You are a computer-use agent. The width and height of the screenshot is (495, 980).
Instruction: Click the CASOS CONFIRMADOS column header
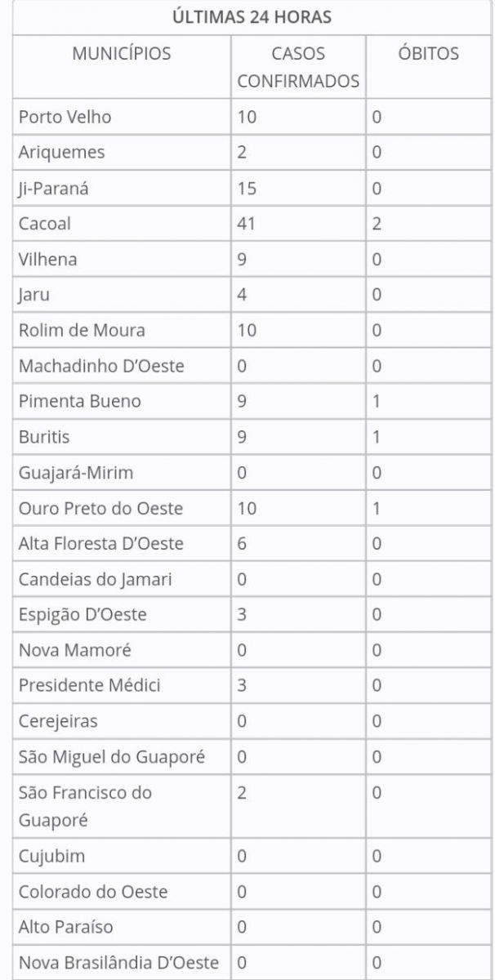298,68
